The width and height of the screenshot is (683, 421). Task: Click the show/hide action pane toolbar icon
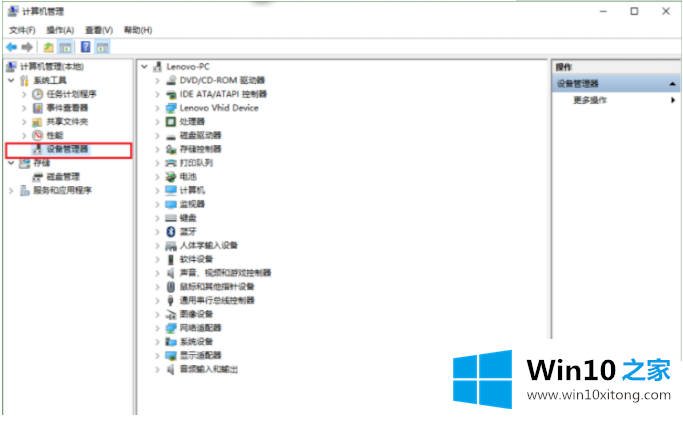(x=103, y=47)
